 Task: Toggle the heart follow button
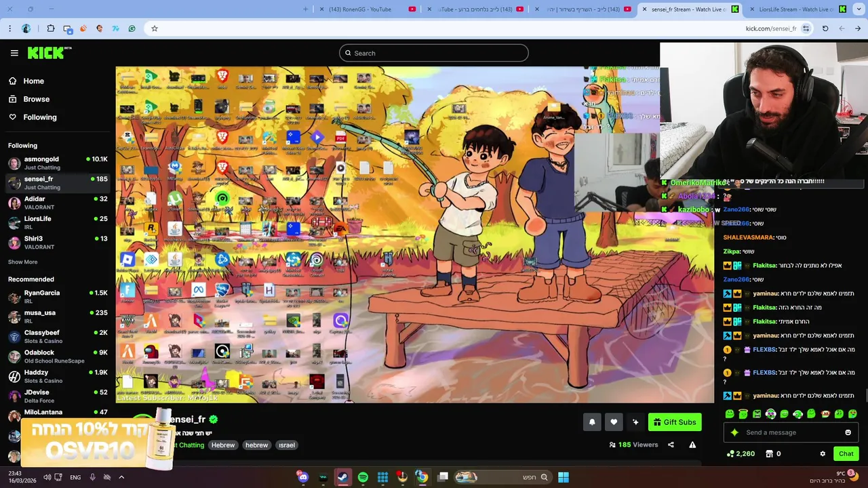click(x=614, y=422)
